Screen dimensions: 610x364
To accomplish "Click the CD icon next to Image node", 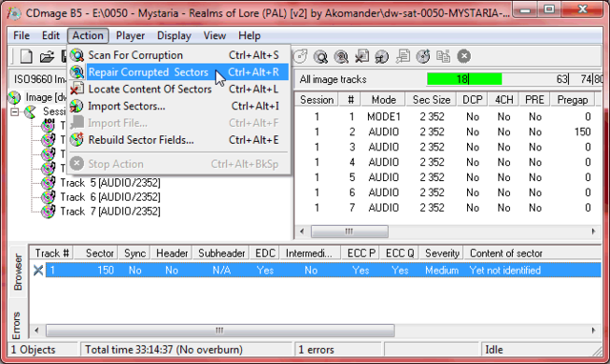I will tap(14, 97).
